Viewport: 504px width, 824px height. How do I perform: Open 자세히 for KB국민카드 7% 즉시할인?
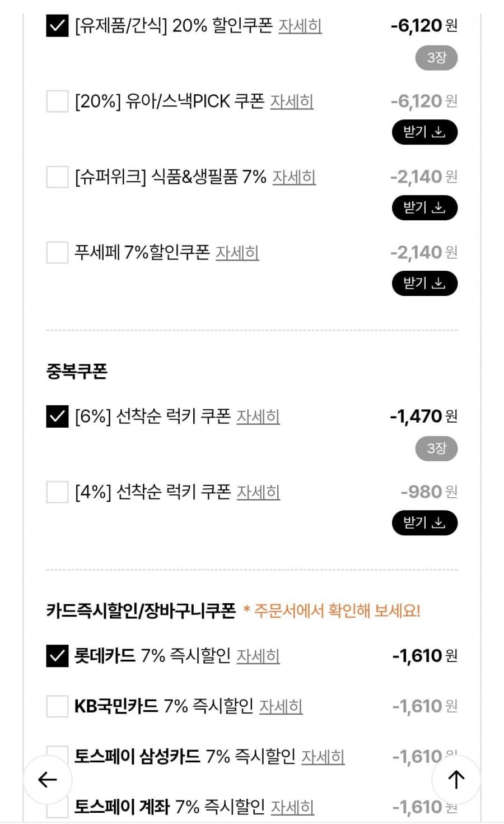(281, 706)
